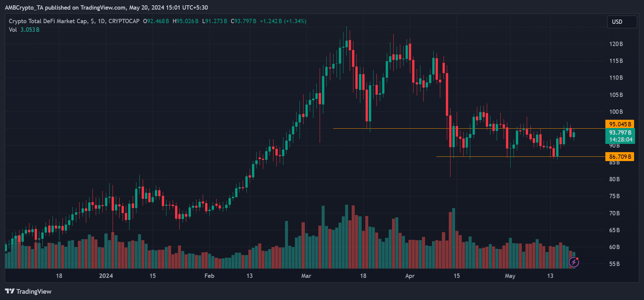
Task: Click the TradingView logo at bottom left
Action: coord(28,291)
